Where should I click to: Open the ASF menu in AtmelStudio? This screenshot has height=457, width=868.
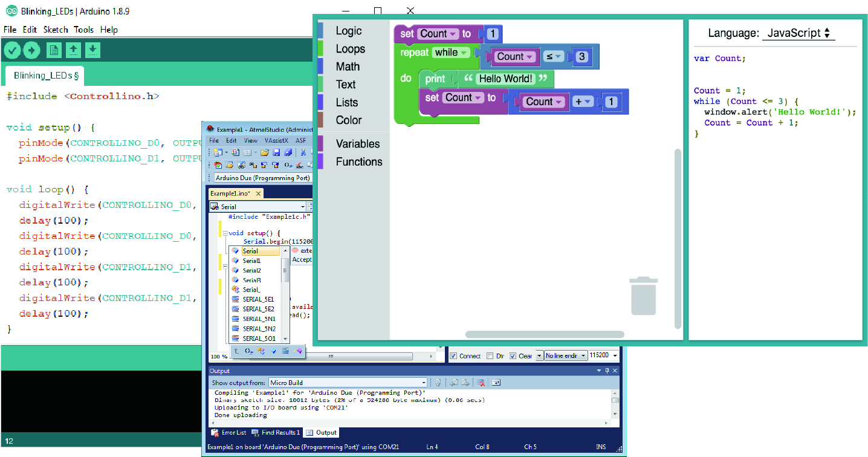(300, 140)
